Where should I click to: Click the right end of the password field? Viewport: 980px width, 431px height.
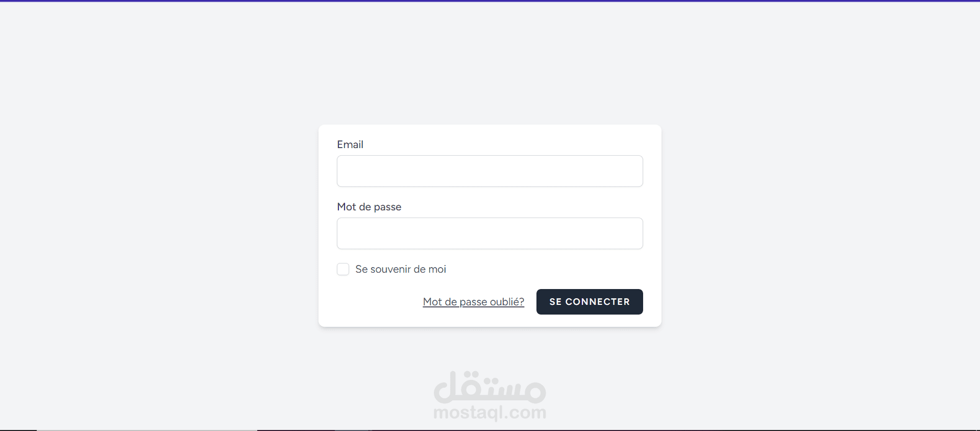pos(633,233)
